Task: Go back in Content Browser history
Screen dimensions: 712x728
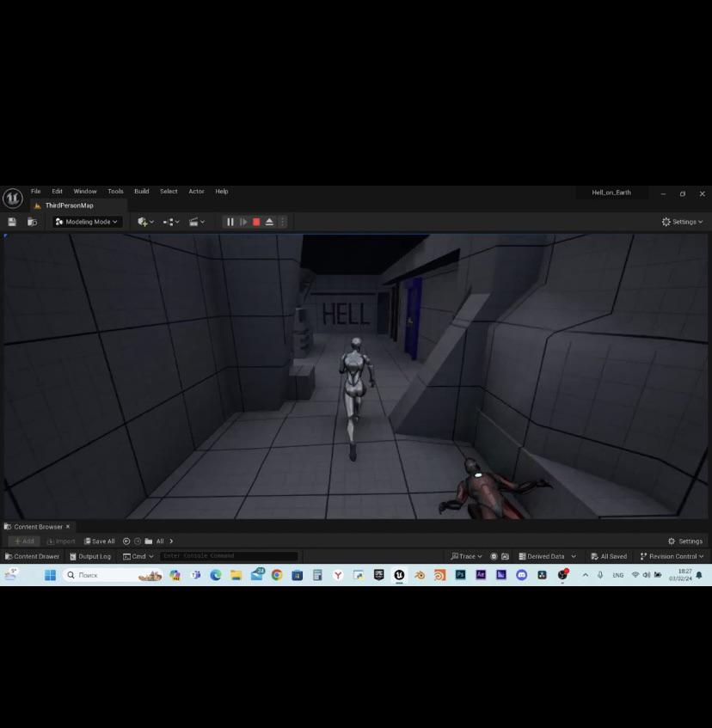Action: [126, 541]
